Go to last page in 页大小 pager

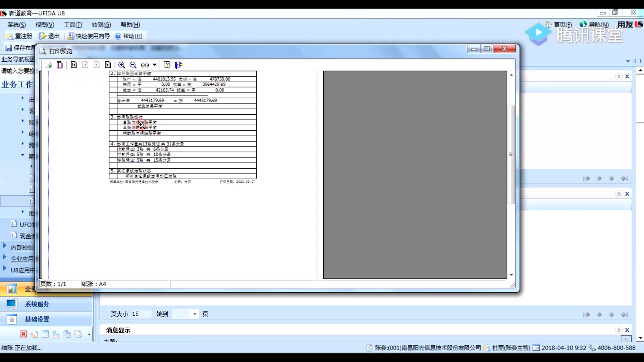tap(624, 315)
